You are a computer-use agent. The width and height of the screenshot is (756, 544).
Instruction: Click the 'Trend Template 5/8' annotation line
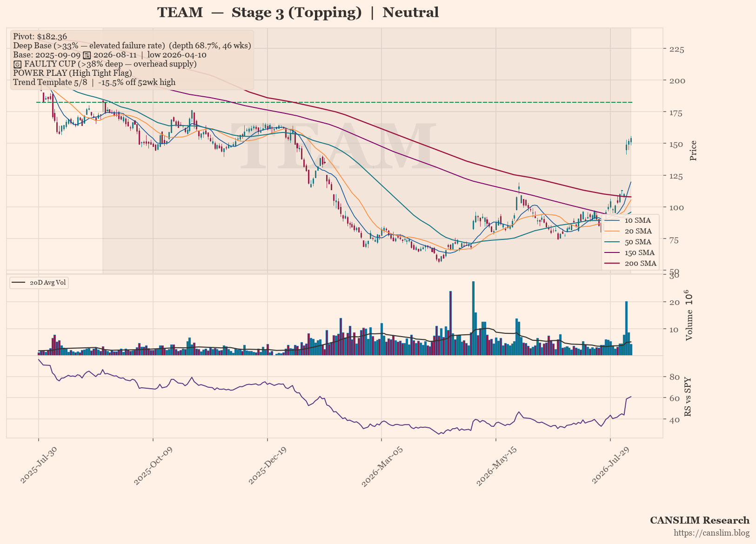tap(94, 82)
